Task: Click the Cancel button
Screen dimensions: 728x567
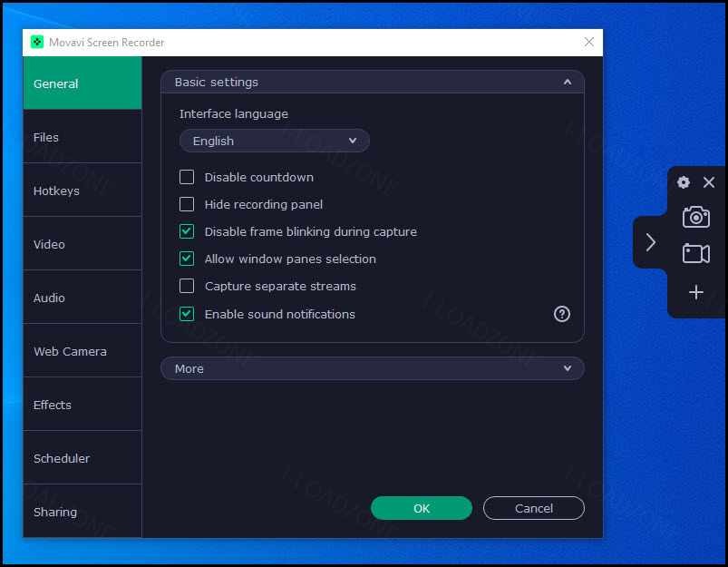Action: click(534, 508)
